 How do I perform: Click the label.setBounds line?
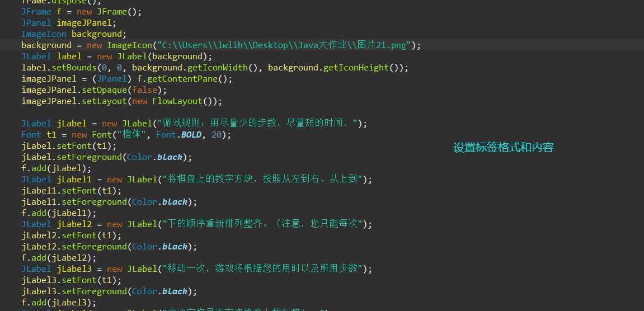click(x=215, y=67)
